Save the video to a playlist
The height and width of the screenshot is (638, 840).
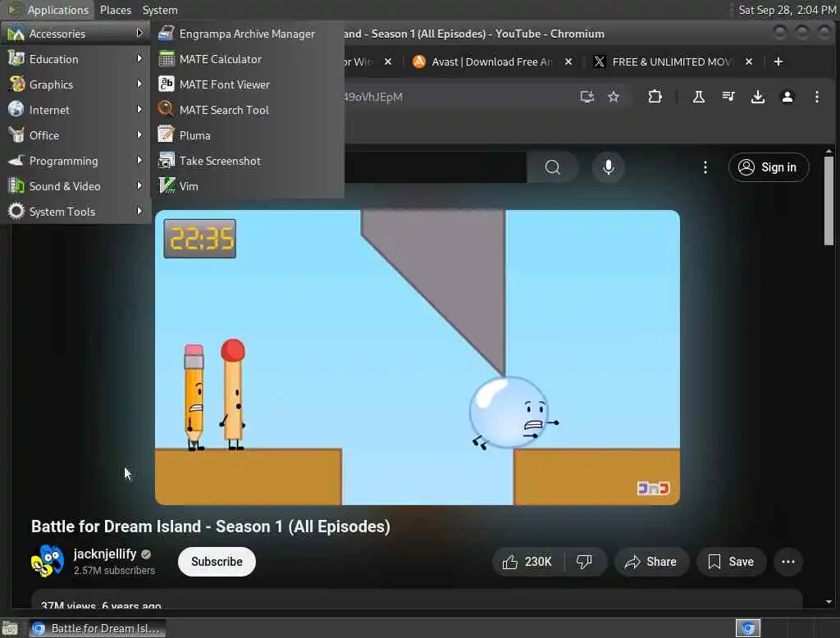[731, 562]
